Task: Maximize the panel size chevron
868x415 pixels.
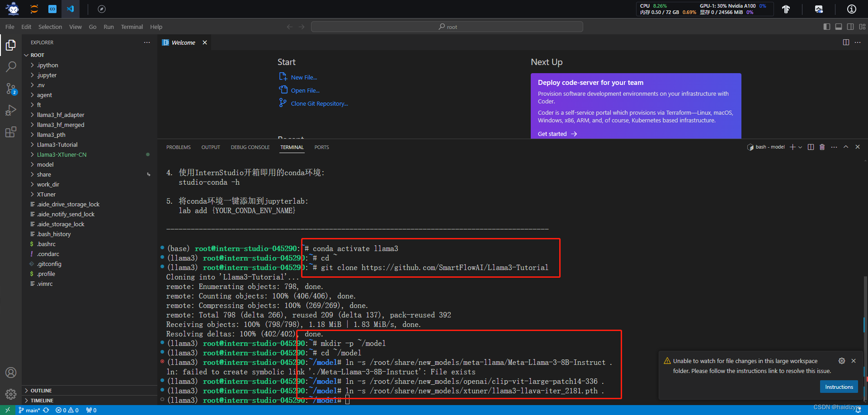Action: 846,147
